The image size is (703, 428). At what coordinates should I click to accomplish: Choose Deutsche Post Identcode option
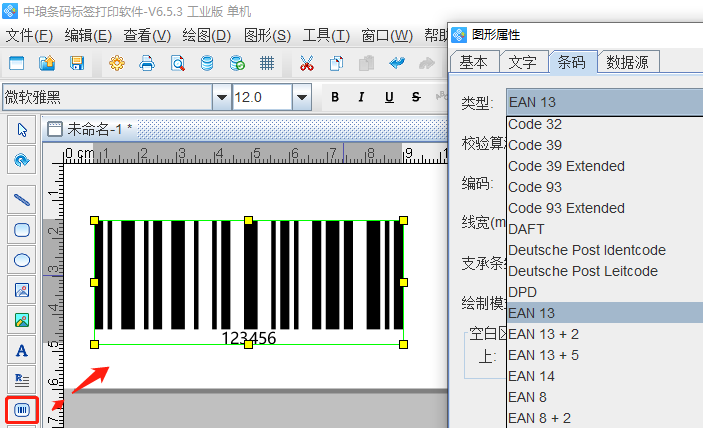tap(604, 250)
